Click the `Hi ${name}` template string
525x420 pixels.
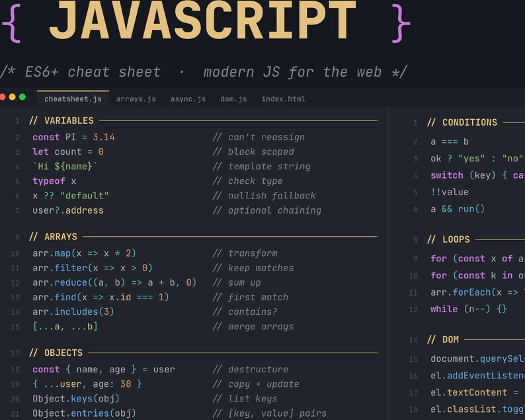[65, 166]
